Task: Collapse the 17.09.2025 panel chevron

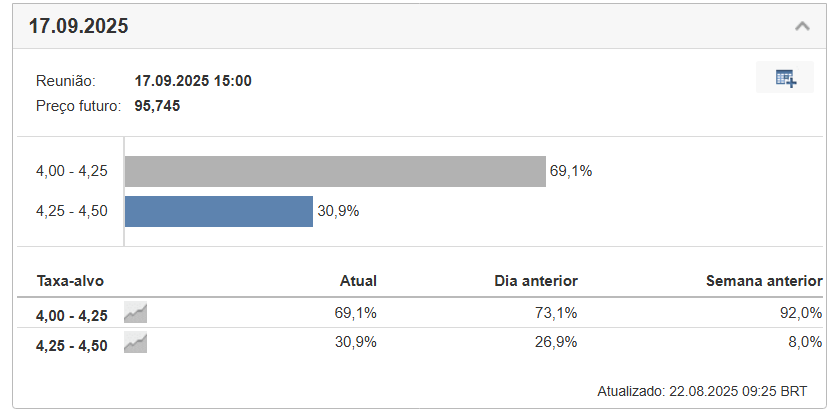Action: pos(802,26)
